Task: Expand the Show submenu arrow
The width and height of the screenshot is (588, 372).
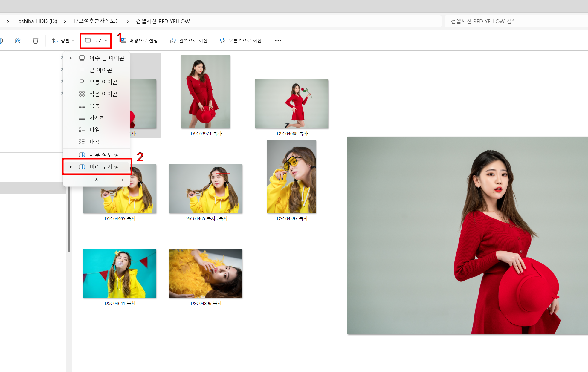Action: tap(122, 180)
